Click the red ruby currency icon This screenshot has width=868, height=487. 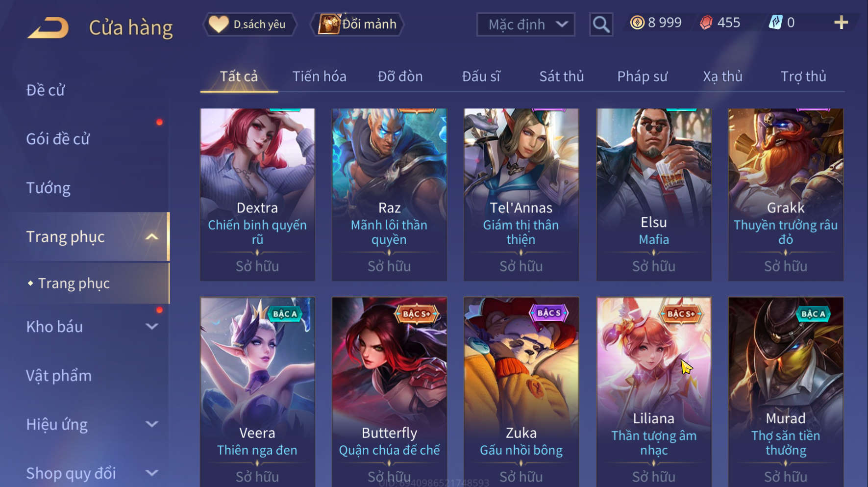706,23
